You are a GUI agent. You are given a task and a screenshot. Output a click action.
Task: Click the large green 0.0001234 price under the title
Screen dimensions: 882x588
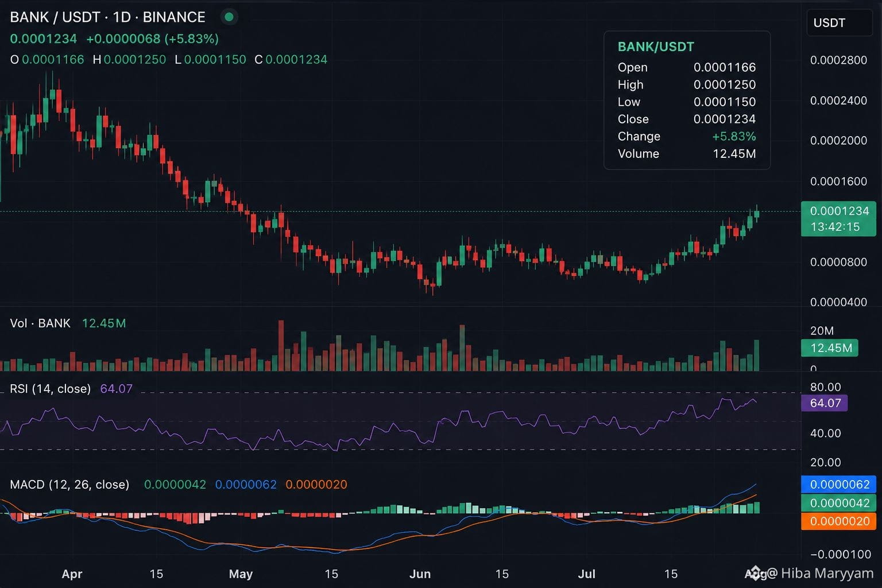(x=44, y=39)
